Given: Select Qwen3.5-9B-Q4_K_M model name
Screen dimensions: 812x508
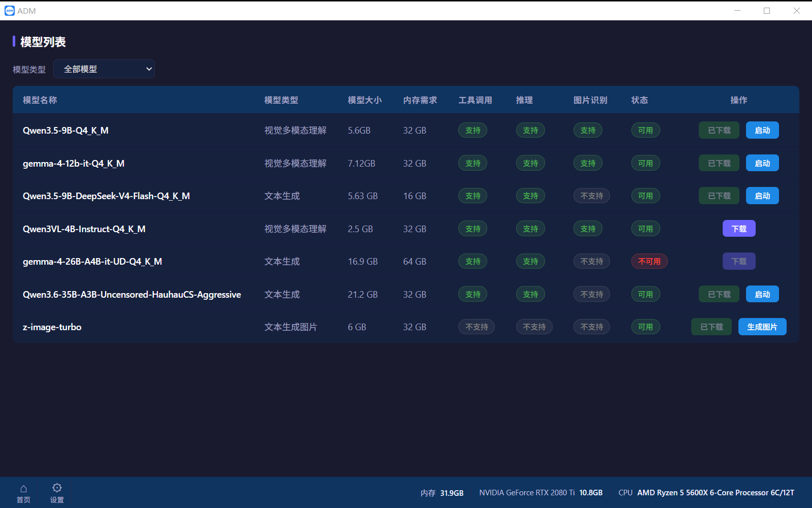Looking at the screenshot, I should [65, 131].
